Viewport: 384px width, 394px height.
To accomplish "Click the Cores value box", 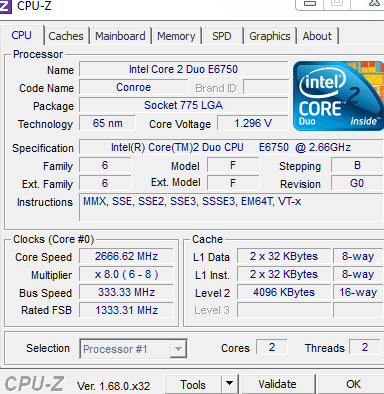I will click(x=272, y=347).
